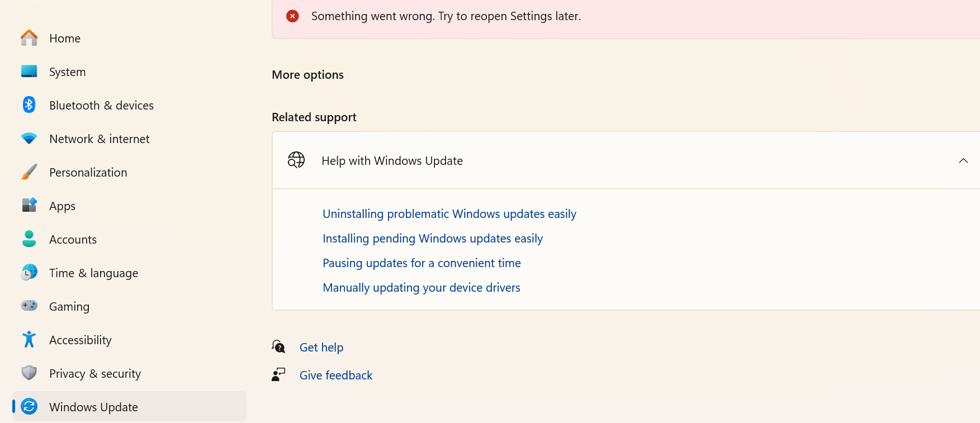This screenshot has width=980, height=423.
Task: Click the 'Something went wrong' error message
Action: click(446, 16)
